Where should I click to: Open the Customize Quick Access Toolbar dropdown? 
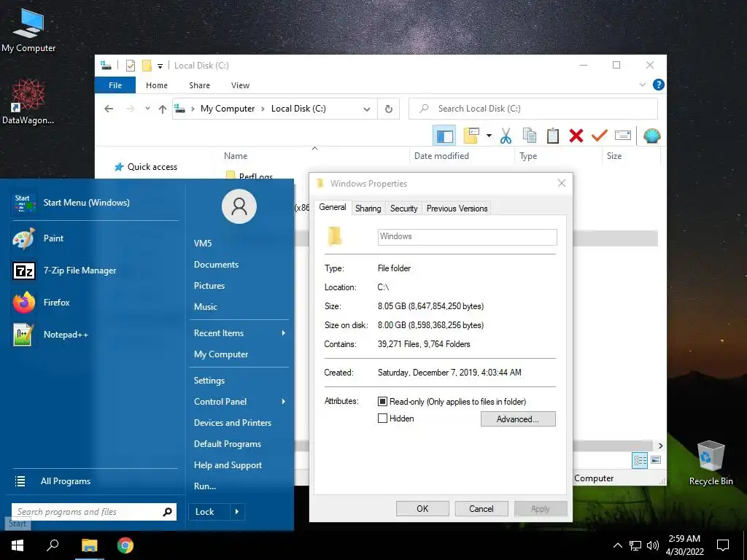[160, 66]
